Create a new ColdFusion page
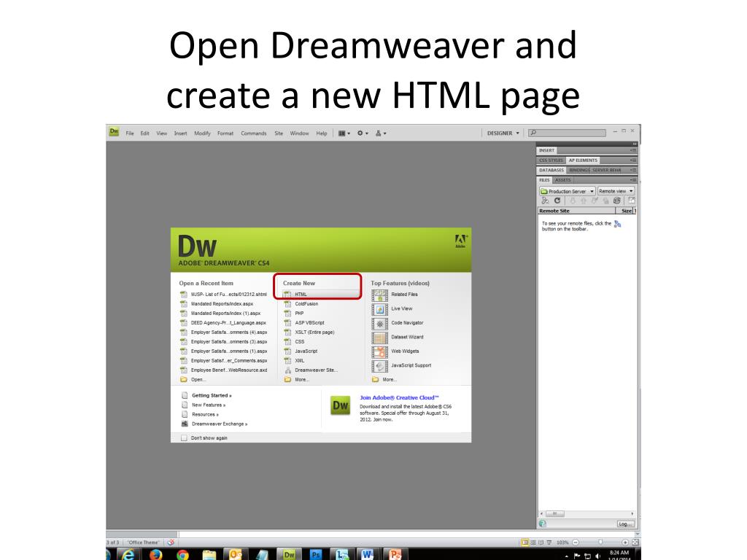Screen dimensions: 747x560 306,304
